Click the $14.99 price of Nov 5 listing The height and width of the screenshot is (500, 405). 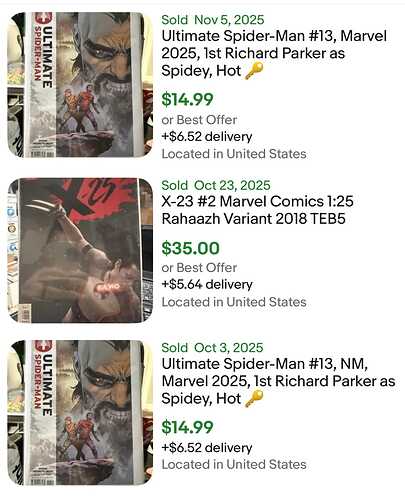coord(187,99)
